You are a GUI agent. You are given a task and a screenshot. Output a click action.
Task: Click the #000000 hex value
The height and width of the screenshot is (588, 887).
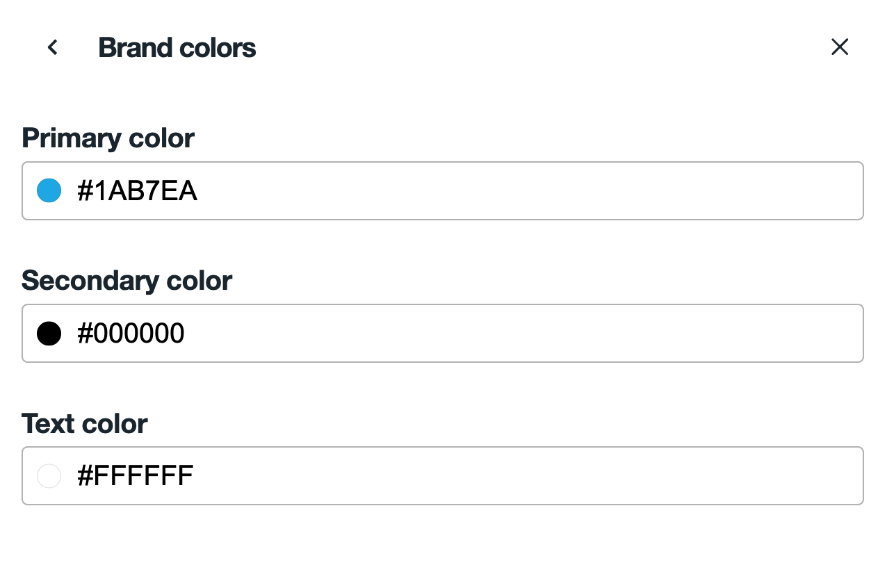[131, 334]
